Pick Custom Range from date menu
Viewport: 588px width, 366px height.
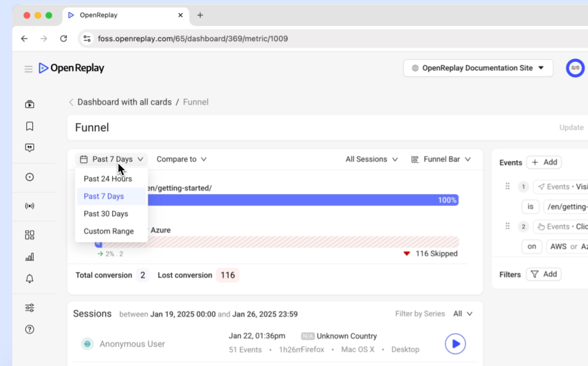tap(109, 231)
